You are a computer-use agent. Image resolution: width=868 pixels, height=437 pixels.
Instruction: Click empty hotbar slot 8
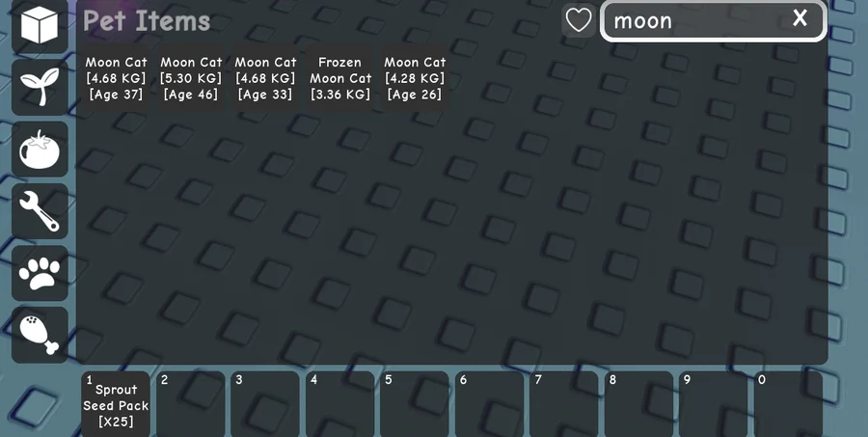point(638,404)
